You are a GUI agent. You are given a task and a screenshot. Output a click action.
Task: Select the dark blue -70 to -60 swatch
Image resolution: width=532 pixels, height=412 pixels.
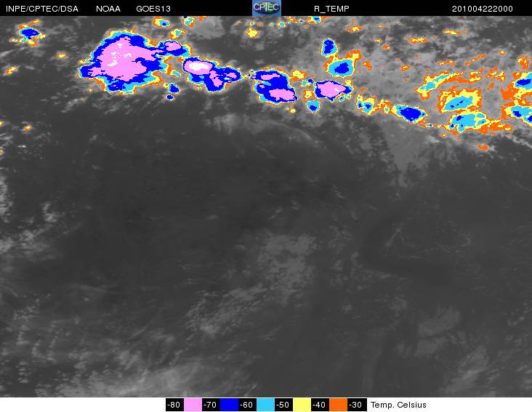(230, 405)
